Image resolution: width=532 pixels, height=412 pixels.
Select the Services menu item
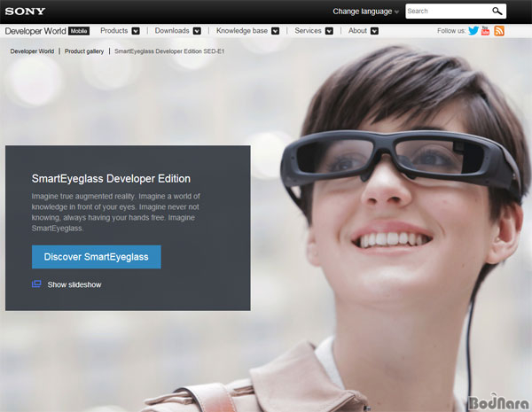tap(308, 30)
